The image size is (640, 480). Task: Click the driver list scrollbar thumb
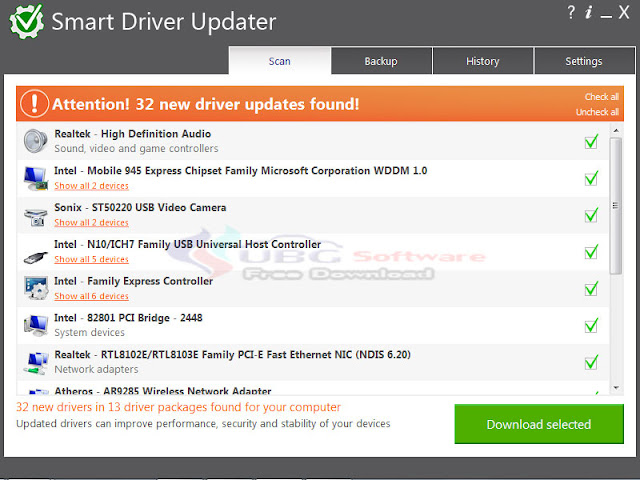point(616,206)
